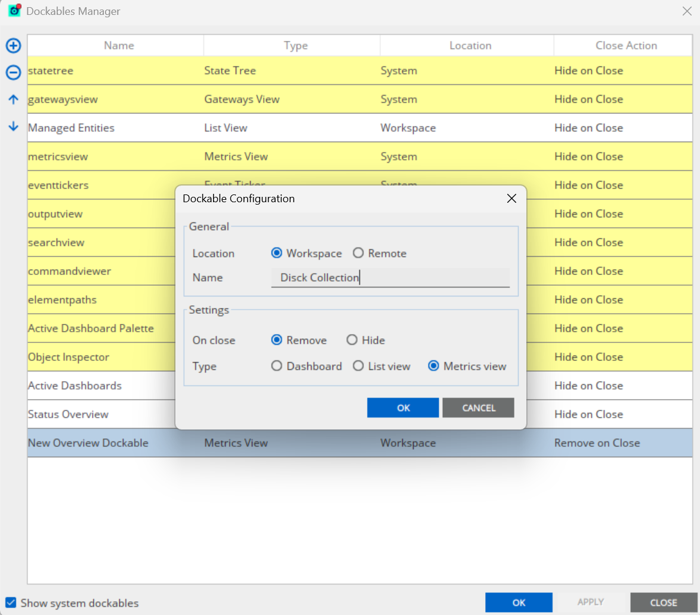Set Type to List view
700x615 pixels.
click(x=358, y=366)
